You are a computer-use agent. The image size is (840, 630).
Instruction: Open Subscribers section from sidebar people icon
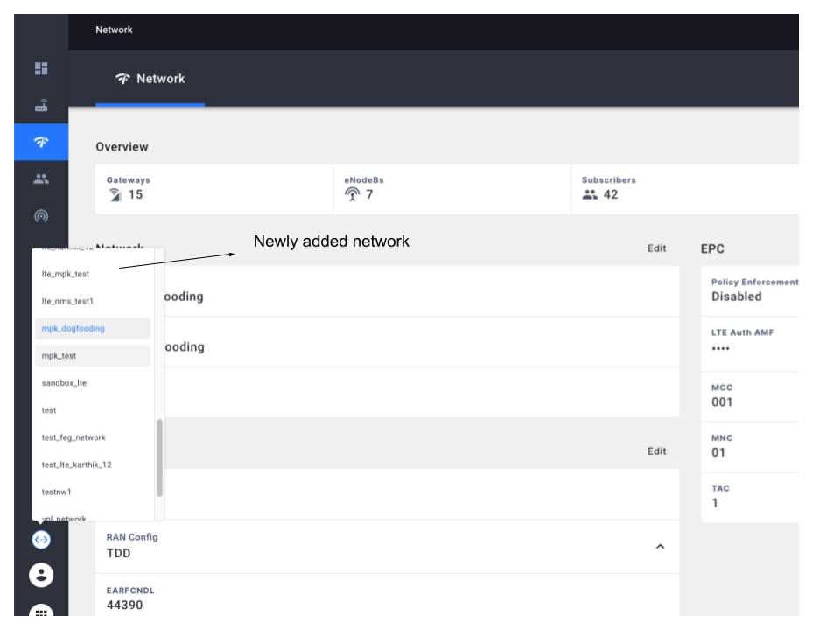[x=40, y=178]
